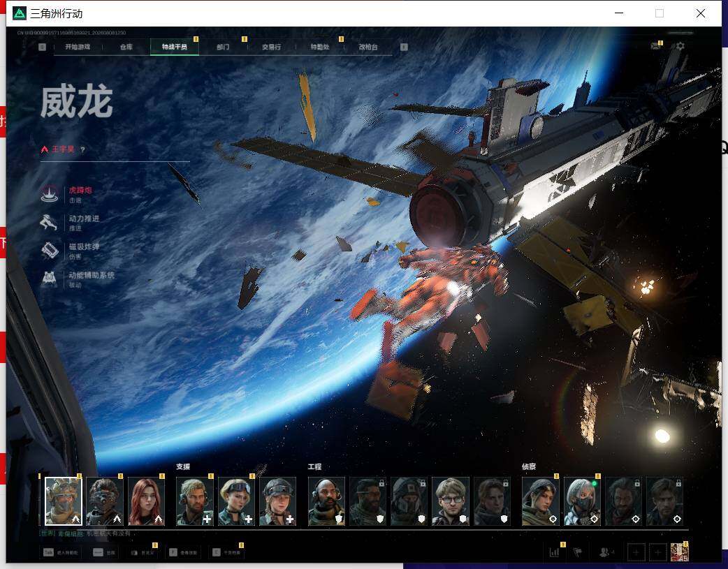Select the assault operator with night-vision goggles
The image size is (728, 569).
click(105, 501)
